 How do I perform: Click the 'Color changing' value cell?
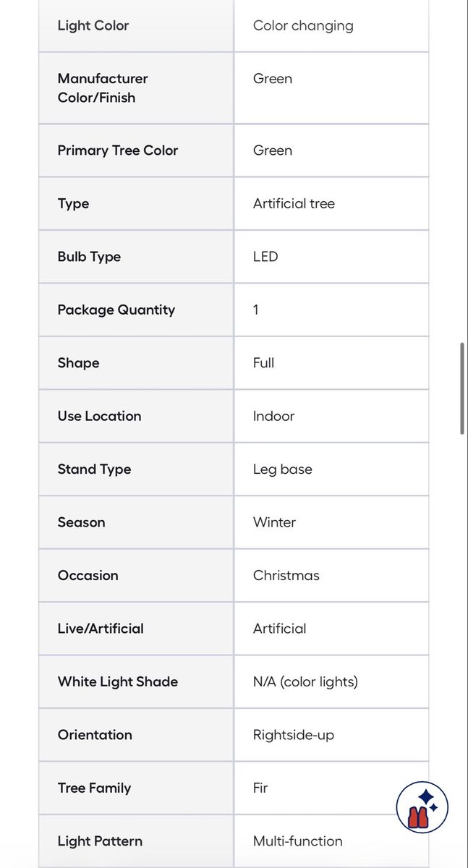(303, 25)
